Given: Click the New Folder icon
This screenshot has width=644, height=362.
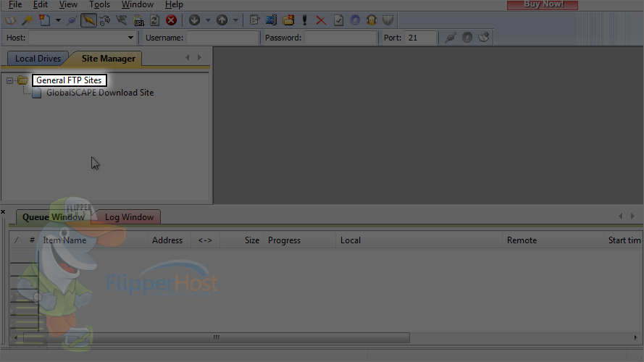Looking at the screenshot, I should point(288,20).
